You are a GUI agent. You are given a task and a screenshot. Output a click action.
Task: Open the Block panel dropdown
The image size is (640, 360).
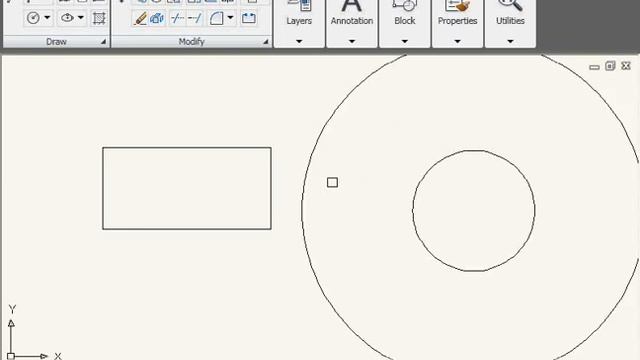click(x=404, y=41)
